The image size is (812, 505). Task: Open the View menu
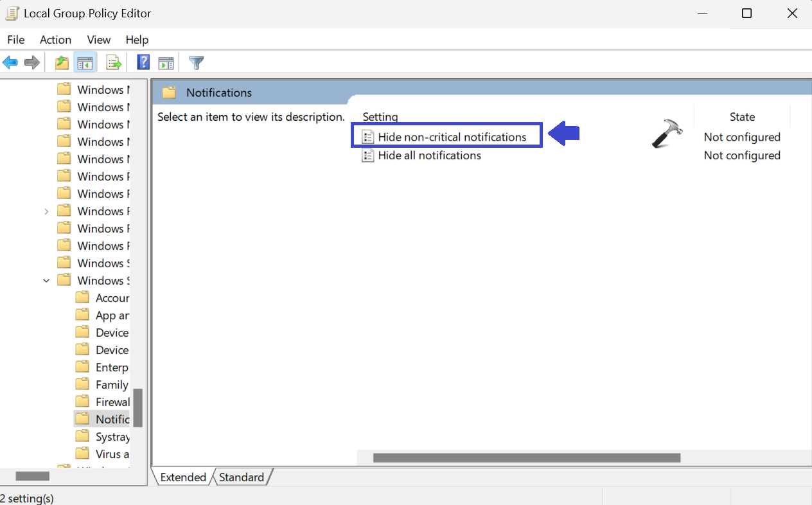click(x=99, y=40)
